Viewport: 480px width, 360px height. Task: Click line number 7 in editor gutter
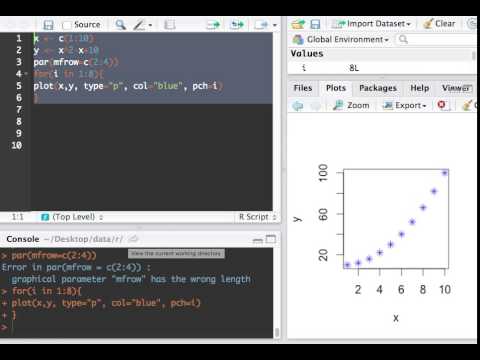pyautogui.click(x=19, y=110)
